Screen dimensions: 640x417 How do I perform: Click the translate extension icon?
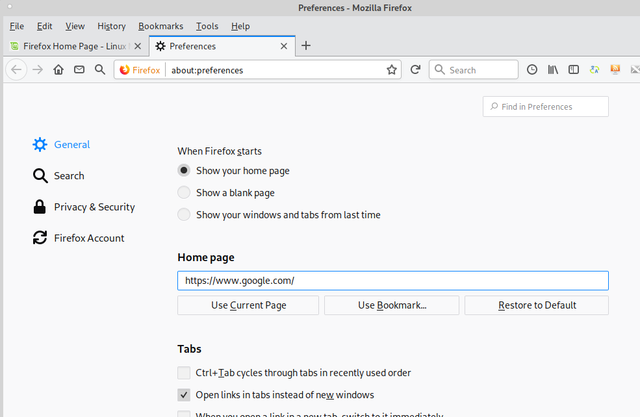click(x=594, y=70)
